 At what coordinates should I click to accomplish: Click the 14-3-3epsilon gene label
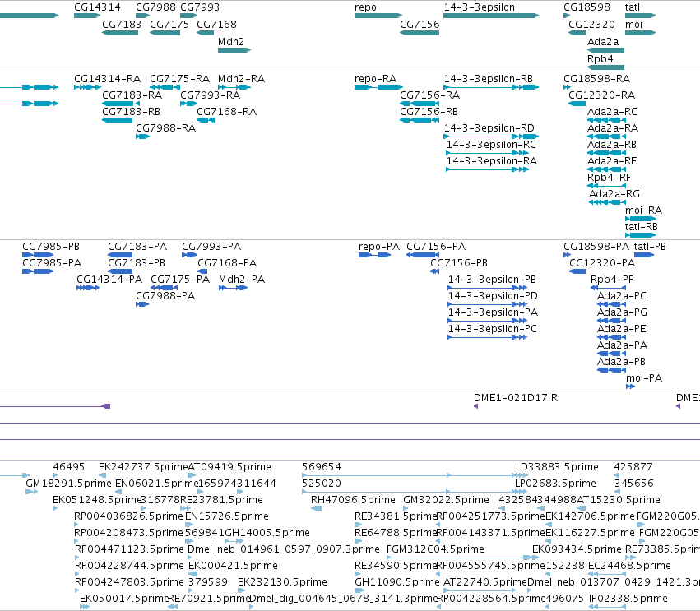(479, 7)
